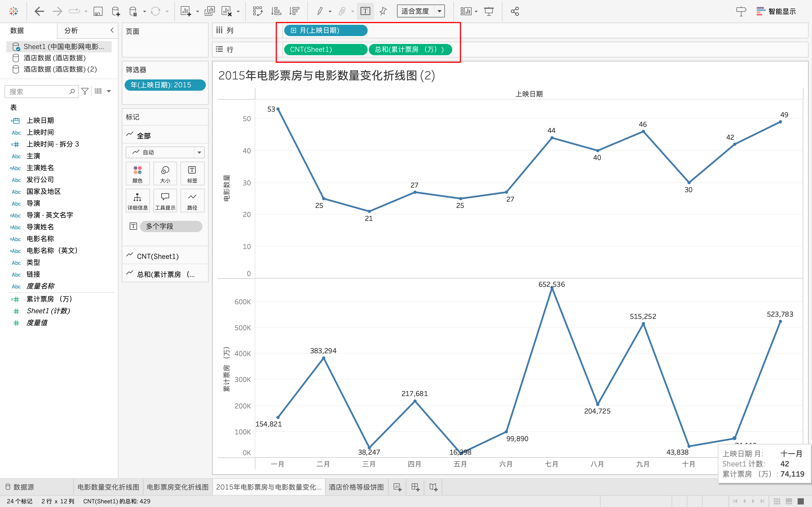Open the 酒店价格等级饼图 sheet tab
This screenshot has height=507, width=812.
click(x=356, y=487)
